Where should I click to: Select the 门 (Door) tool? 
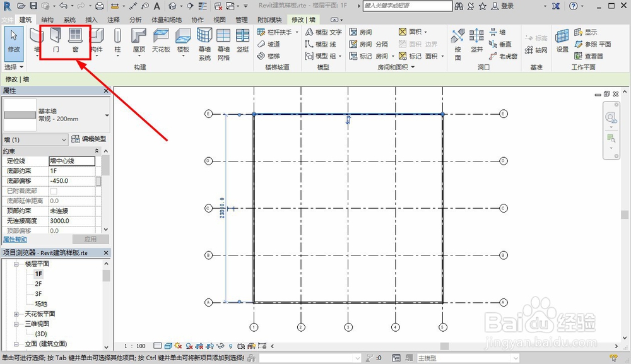pos(56,40)
